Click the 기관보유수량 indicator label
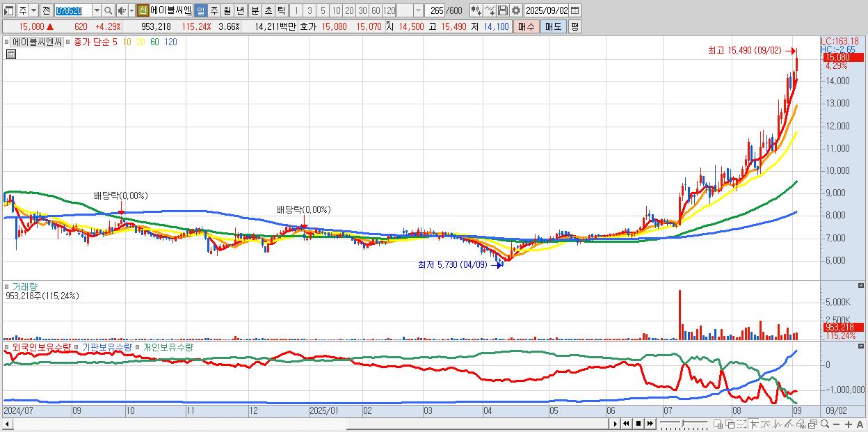868x432 pixels. tap(106, 346)
